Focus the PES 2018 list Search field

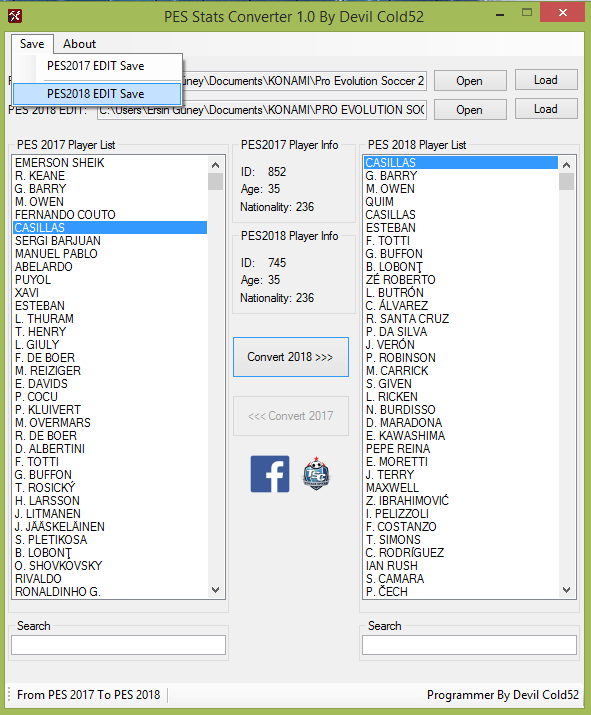(469, 645)
